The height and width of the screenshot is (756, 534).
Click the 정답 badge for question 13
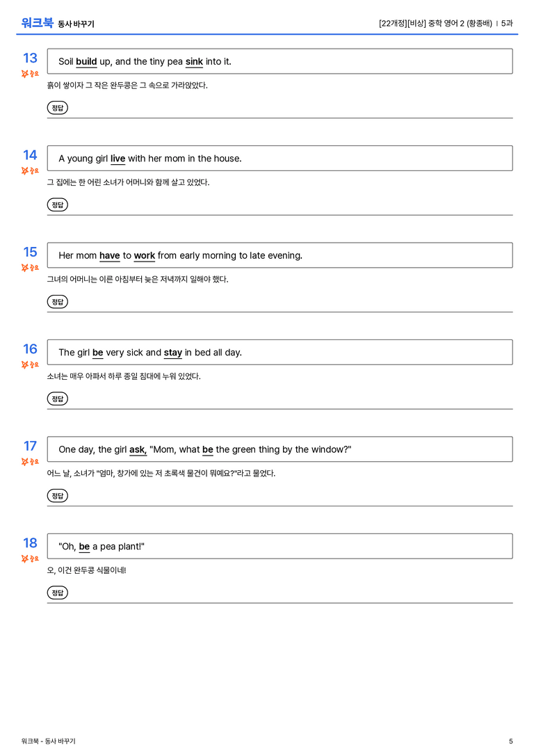click(57, 108)
